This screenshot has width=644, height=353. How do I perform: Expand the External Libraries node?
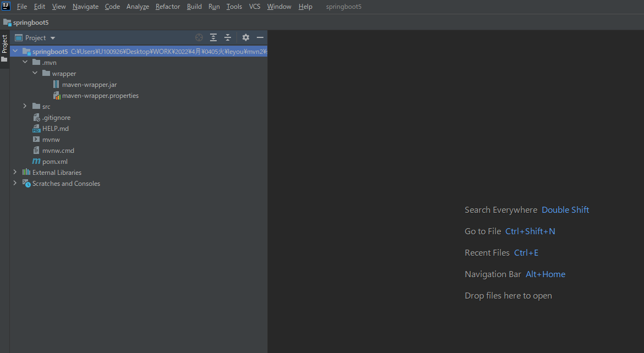[x=15, y=173]
